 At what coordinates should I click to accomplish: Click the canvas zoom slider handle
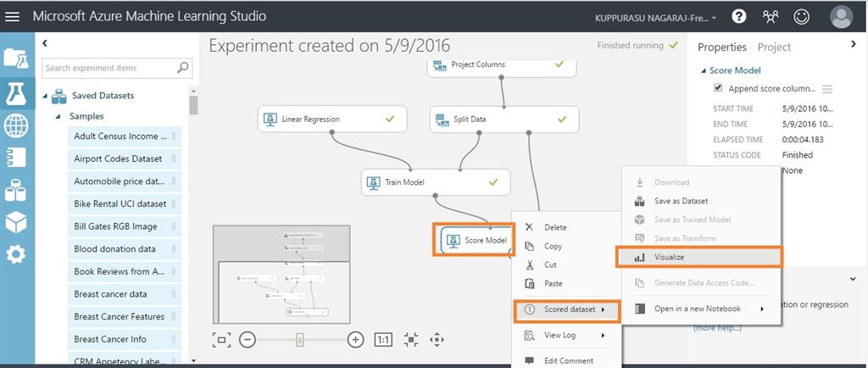[300, 340]
